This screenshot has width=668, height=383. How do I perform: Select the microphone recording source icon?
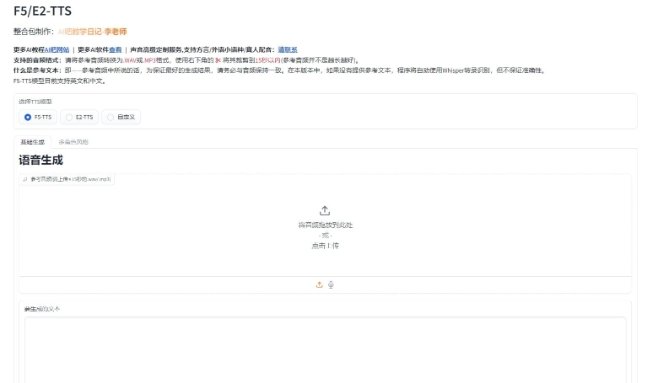click(331, 285)
